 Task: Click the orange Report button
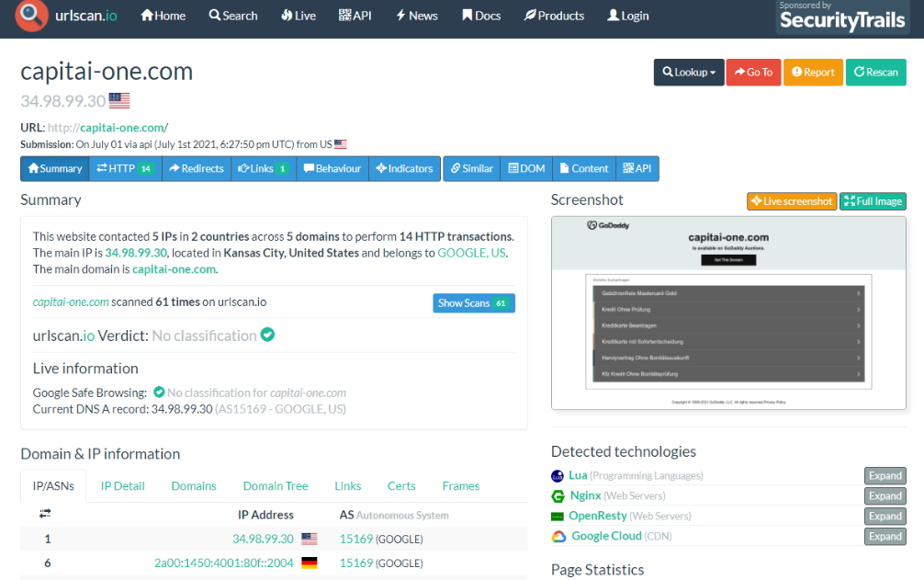tap(813, 73)
